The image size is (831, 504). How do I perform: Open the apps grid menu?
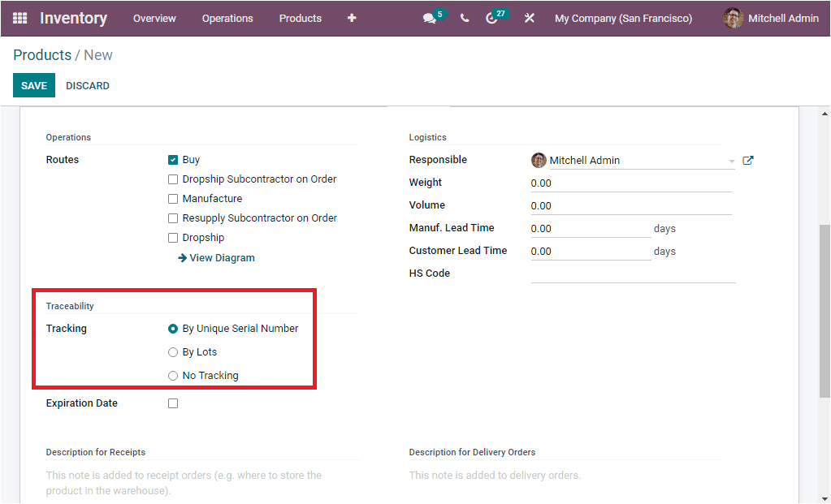(x=19, y=18)
